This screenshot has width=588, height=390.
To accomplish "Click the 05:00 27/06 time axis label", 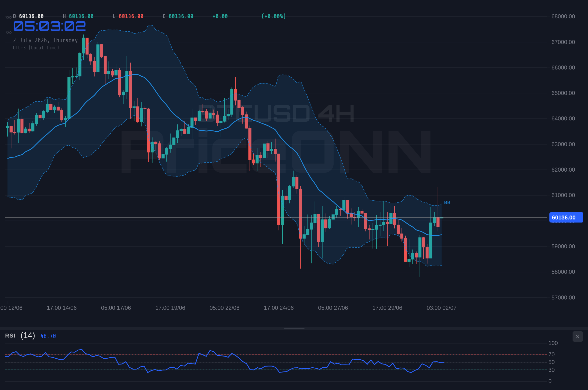I will pos(333,308).
